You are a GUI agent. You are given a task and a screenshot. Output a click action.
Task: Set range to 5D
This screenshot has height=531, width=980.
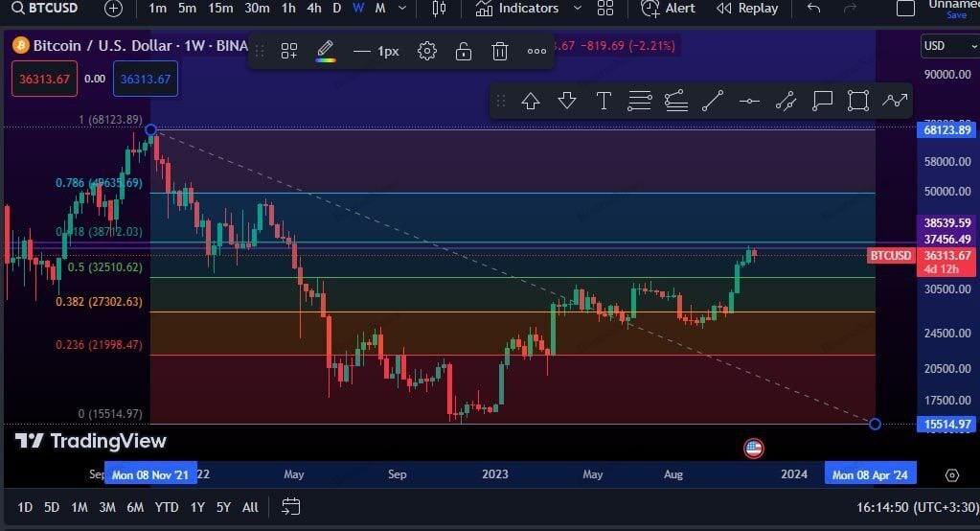click(x=52, y=507)
